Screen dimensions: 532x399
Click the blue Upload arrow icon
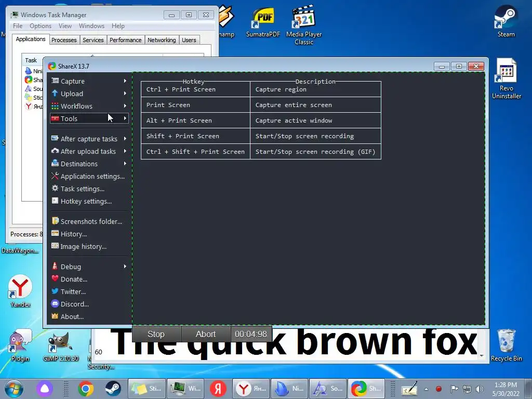55,94
